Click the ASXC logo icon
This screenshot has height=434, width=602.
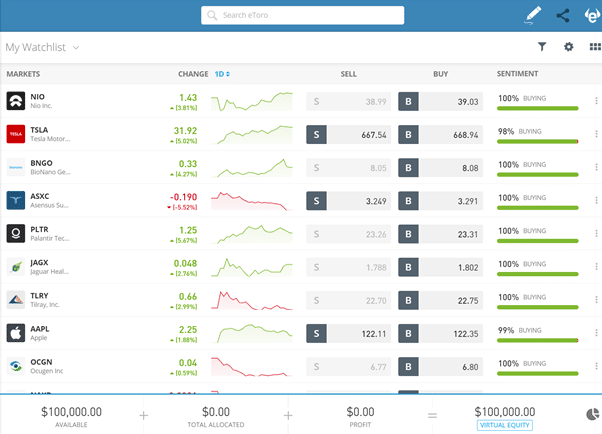tap(16, 200)
